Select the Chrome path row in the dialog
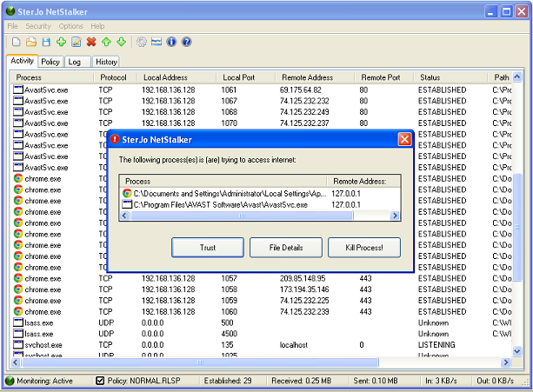 (260, 194)
